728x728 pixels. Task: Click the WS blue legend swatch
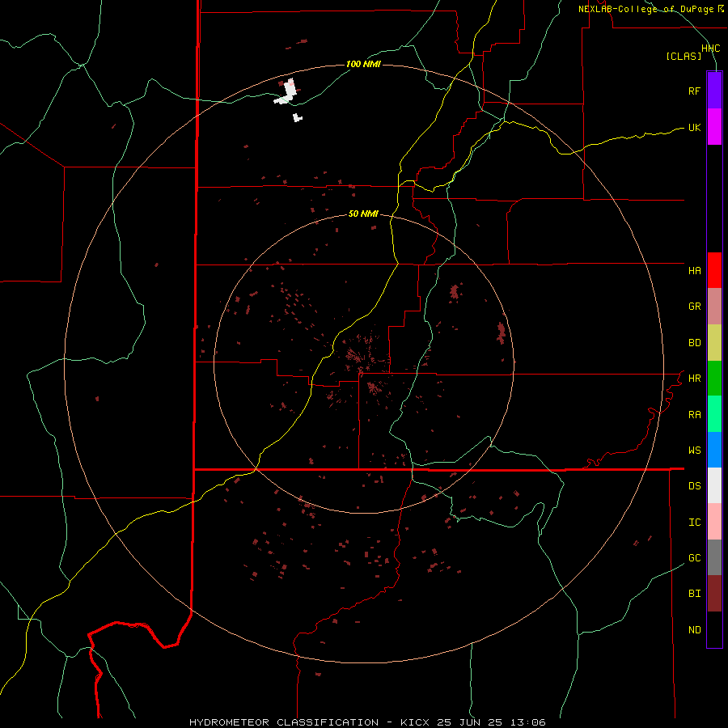pyautogui.click(x=714, y=450)
